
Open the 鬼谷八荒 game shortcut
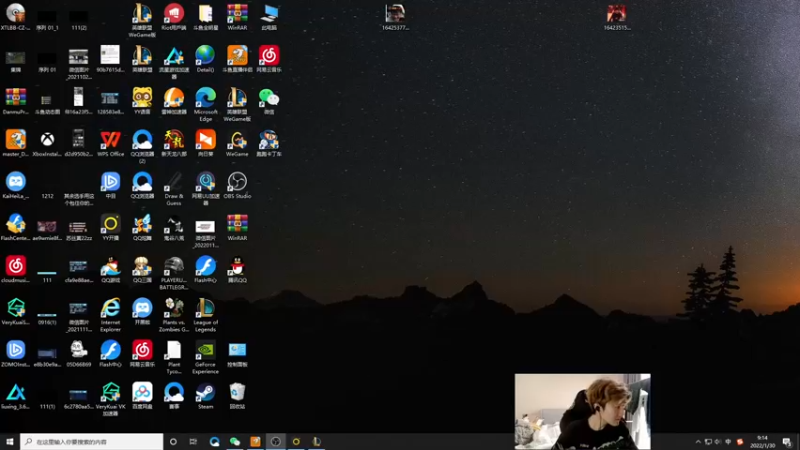click(173, 227)
